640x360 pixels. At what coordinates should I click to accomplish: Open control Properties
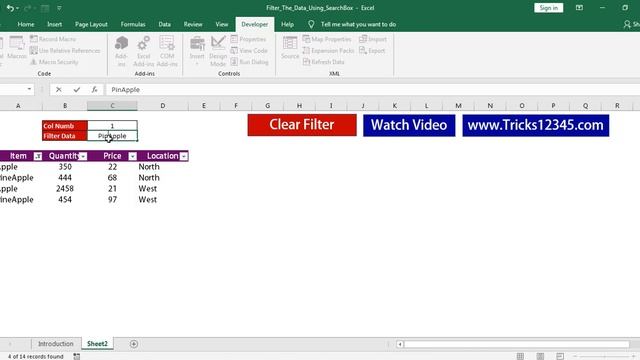point(248,39)
